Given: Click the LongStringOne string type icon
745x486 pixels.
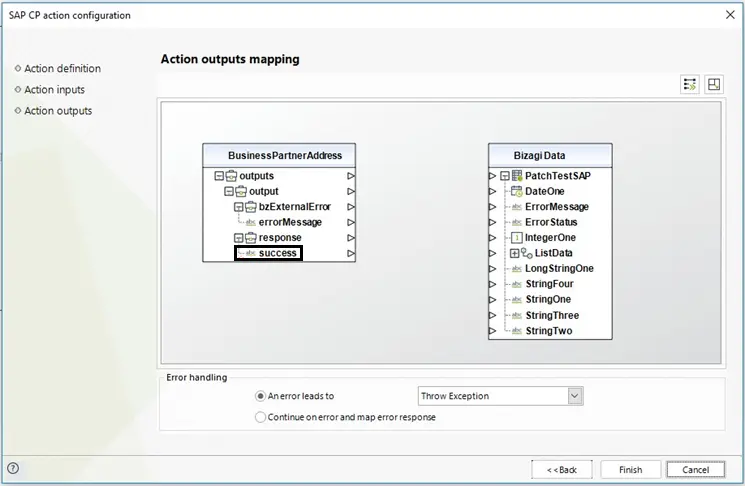Looking at the screenshot, I should point(517,269).
